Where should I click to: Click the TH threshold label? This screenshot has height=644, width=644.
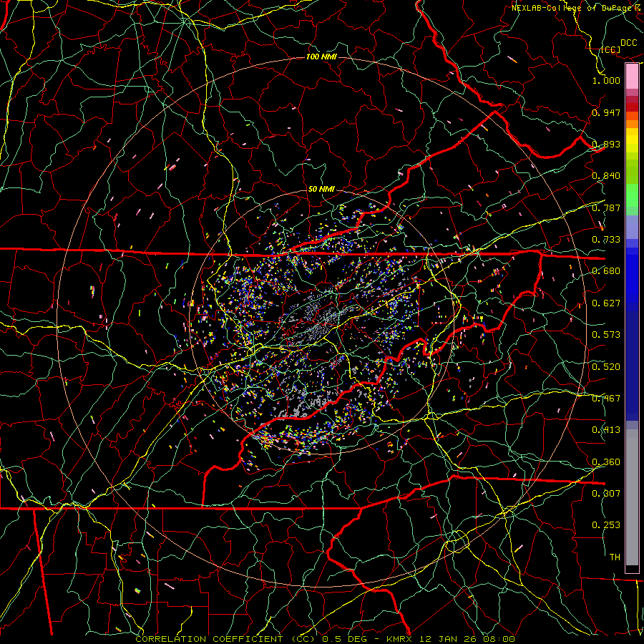[x=615, y=557]
